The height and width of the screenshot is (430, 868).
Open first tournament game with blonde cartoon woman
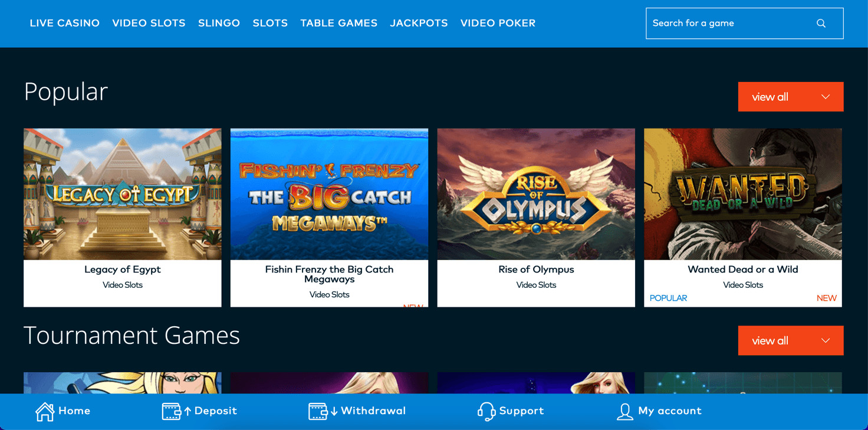click(123, 383)
